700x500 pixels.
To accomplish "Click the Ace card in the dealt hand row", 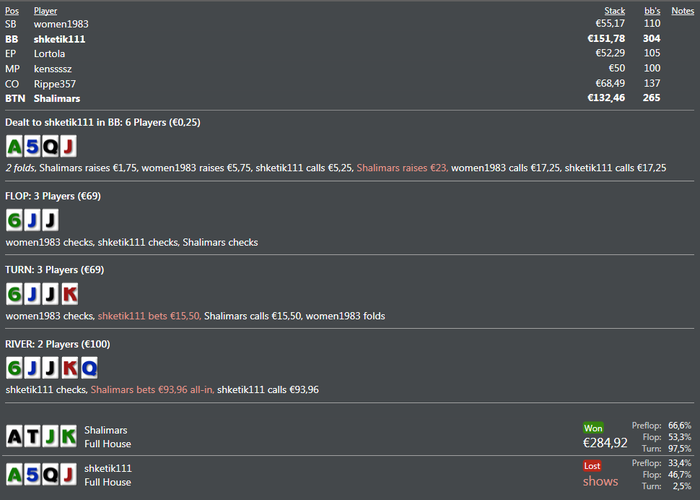I will pos(15,146).
